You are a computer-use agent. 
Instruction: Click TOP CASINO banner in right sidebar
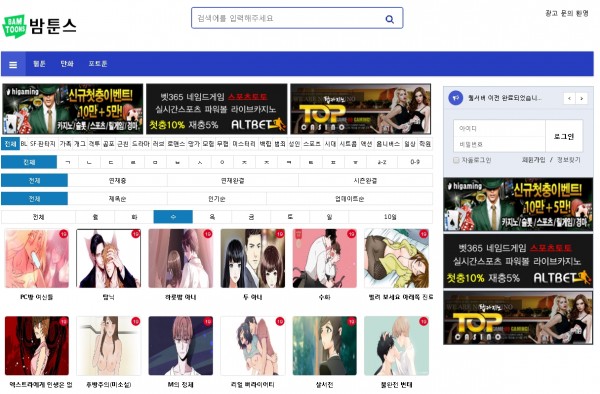(x=518, y=318)
